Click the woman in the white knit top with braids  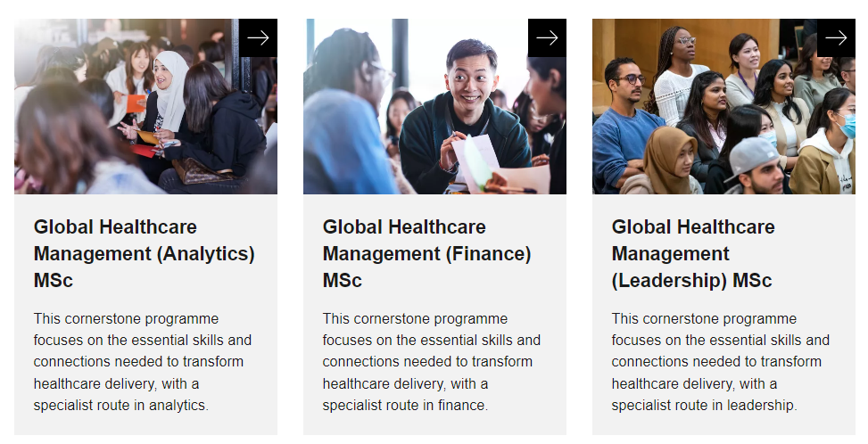pyautogui.click(x=678, y=78)
